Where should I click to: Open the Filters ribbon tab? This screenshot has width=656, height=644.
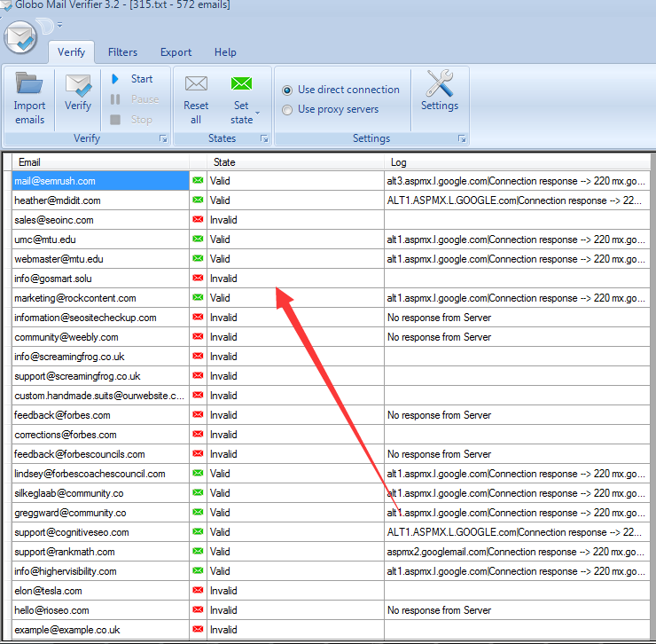[x=122, y=52]
